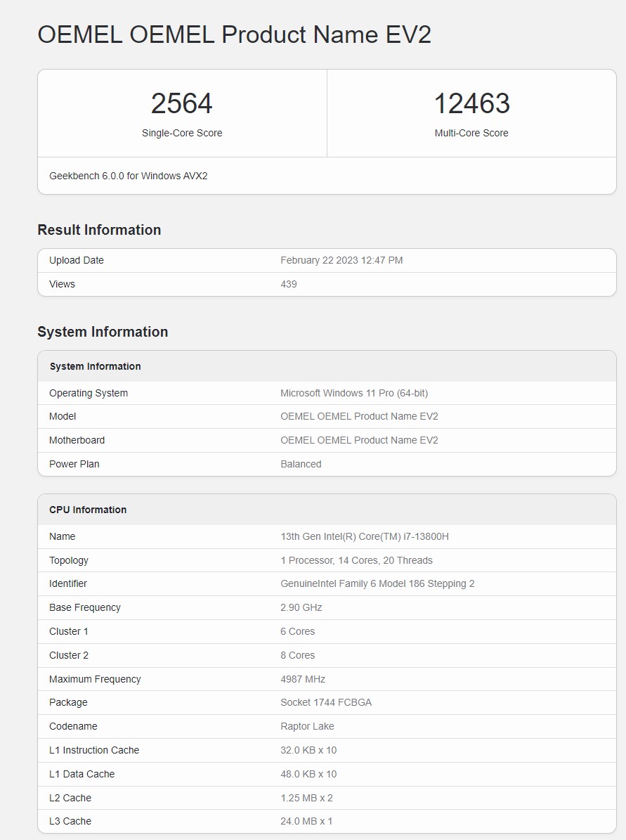Click the "Operating System" row label
The height and width of the screenshot is (840, 626).
tap(89, 393)
